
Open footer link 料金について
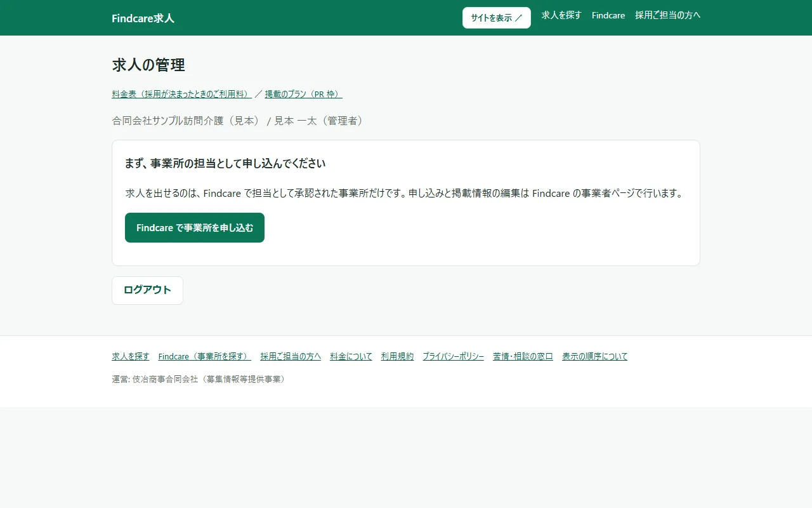coord(351,356)
